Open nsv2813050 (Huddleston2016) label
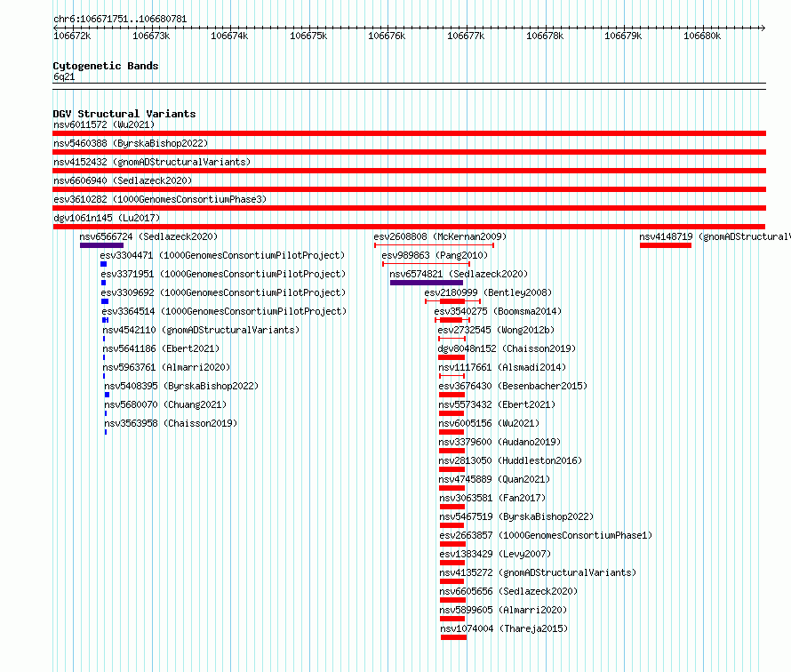This screenshot has width=791, height=672. click(510, 460)
